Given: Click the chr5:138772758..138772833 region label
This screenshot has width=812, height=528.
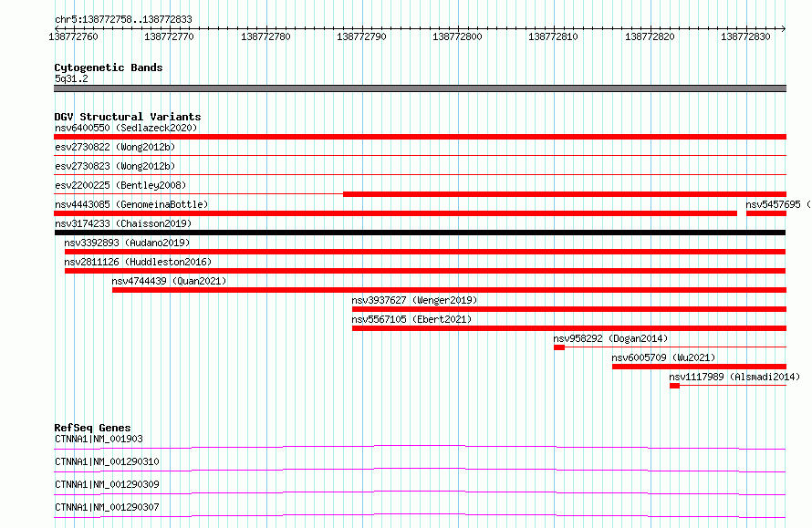Looking at the screenshot, I should point(123,19).
